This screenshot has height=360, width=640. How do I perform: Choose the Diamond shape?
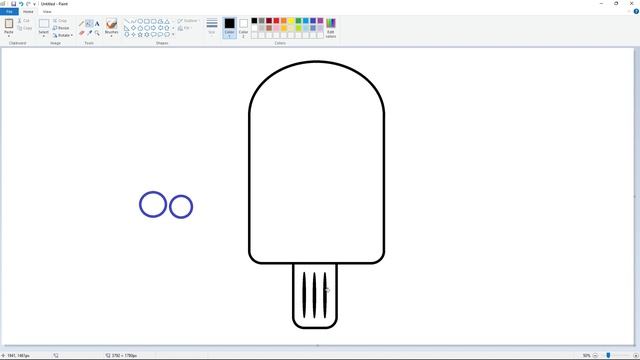point(133,28)
